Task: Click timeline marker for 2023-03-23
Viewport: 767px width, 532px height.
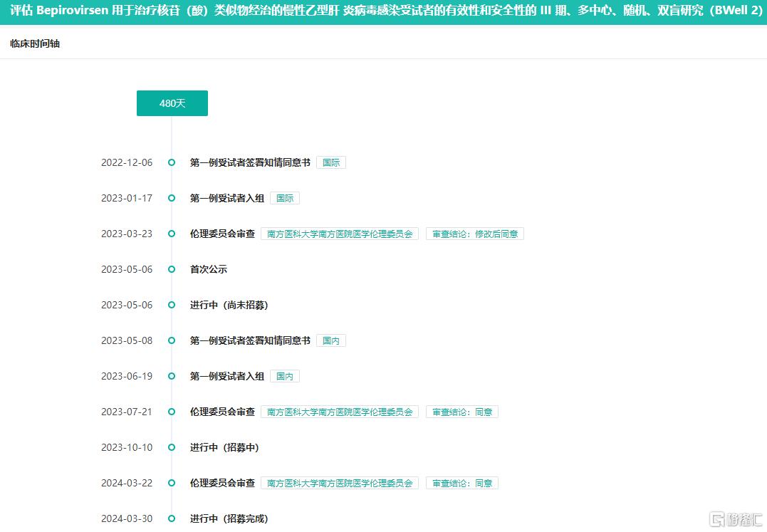Action: pyautogui.click(x=172, y=234)
